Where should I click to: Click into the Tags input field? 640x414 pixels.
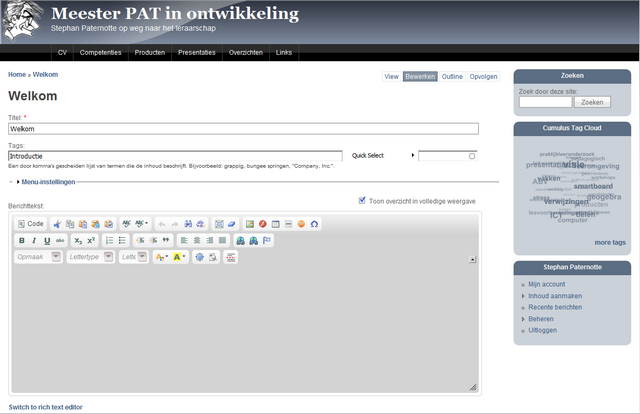coord(175,156)
